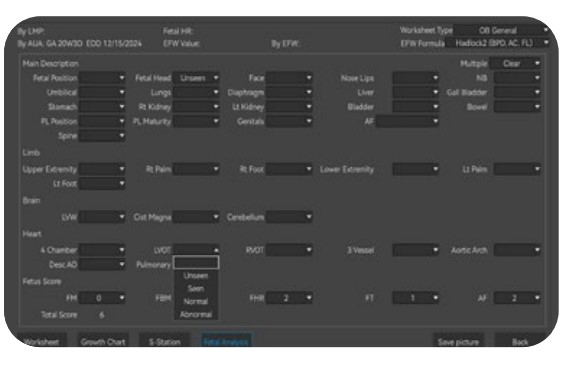This screenshot has width=574, height=366.
Task: Open the LVW dropdown under Brain
Action: click(102, 217)
